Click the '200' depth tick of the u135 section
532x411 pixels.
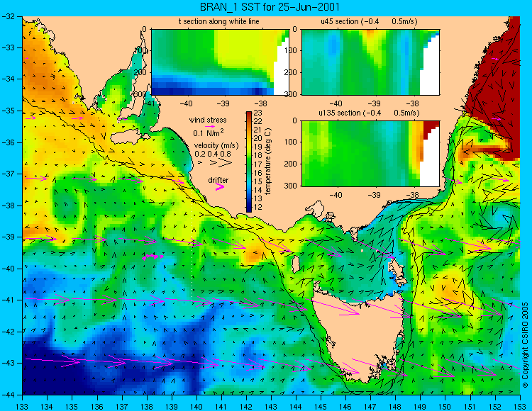point(291,164)
